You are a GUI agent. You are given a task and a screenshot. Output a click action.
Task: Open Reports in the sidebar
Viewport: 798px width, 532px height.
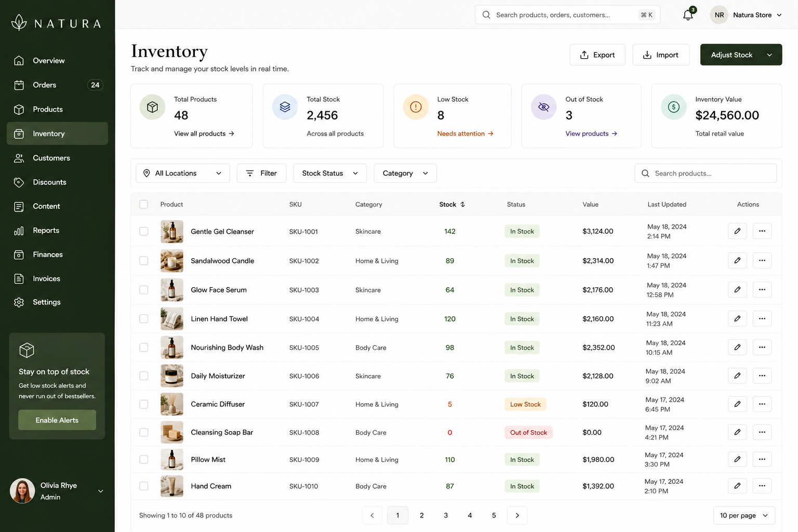[57, 231]
